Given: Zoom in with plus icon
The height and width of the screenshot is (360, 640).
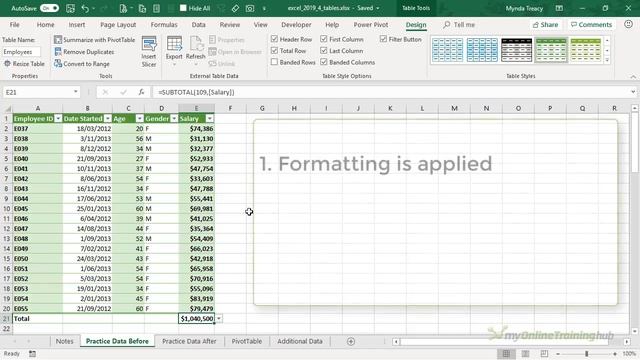Looking at the screenshot, I should tap(615, 354).
